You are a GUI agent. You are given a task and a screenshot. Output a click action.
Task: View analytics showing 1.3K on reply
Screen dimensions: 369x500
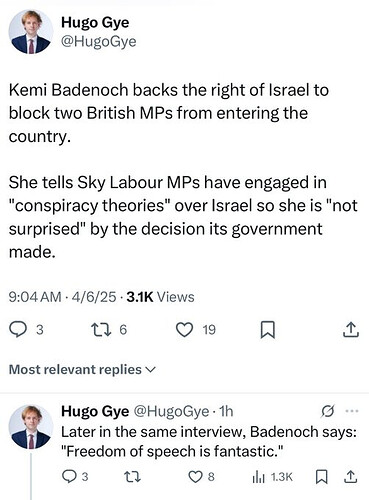(272, 477)
